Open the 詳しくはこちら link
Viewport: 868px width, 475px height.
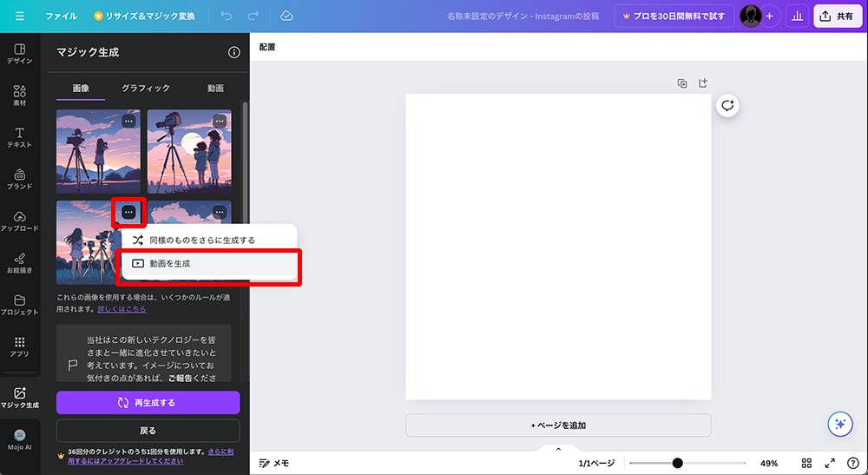pos(122,309)
